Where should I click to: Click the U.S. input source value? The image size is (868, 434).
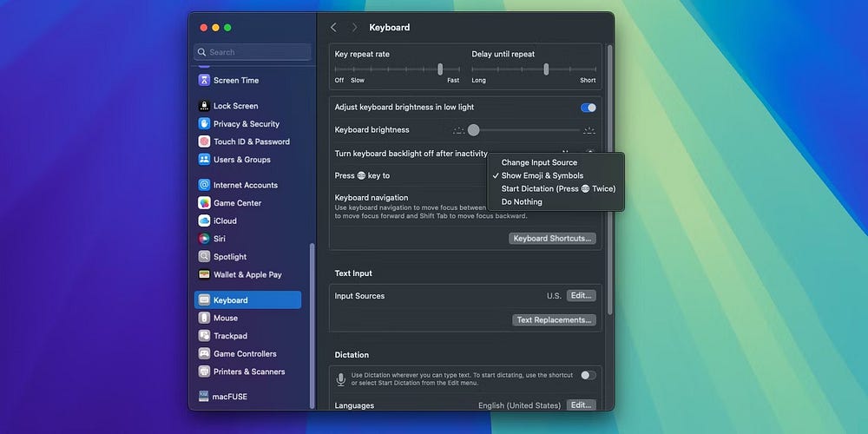click(554, 296)
